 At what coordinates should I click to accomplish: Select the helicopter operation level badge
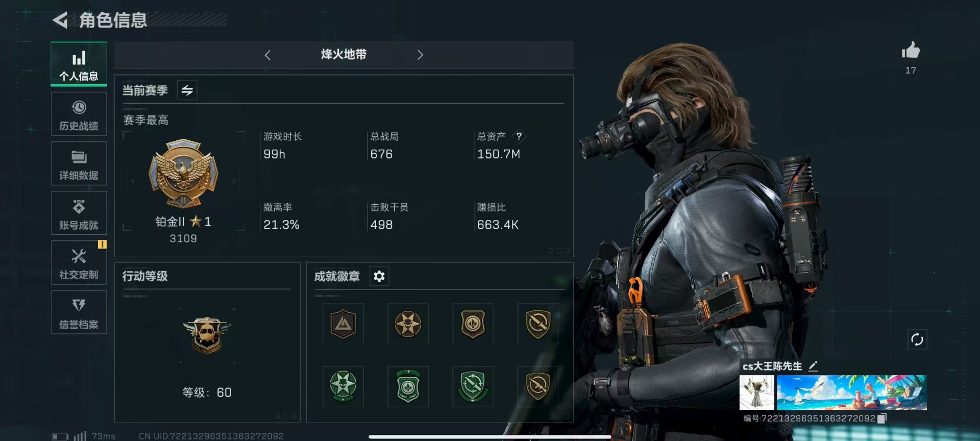click(x=207, y=334)
